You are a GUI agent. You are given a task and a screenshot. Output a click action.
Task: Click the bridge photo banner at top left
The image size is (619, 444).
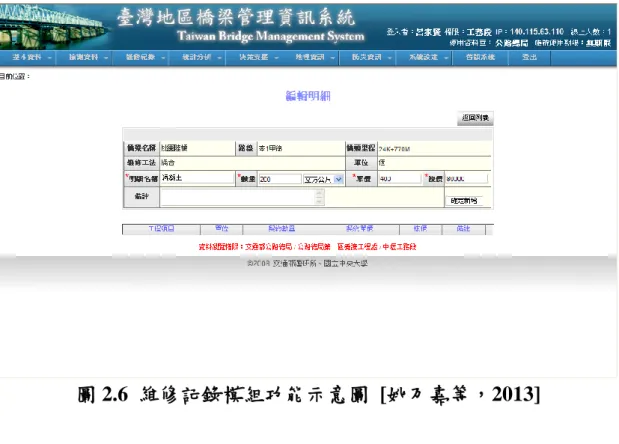pyautogui.click(x=54, y=27)
